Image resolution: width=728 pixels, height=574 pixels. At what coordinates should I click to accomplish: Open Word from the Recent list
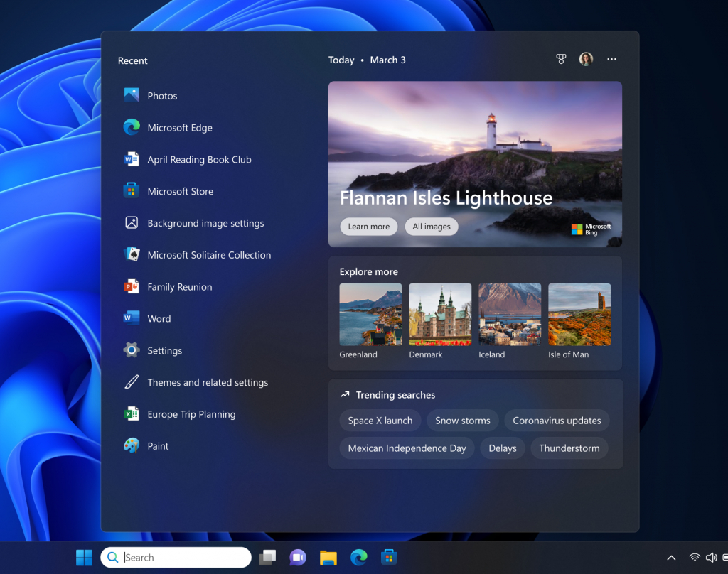(x=159, y=318)
